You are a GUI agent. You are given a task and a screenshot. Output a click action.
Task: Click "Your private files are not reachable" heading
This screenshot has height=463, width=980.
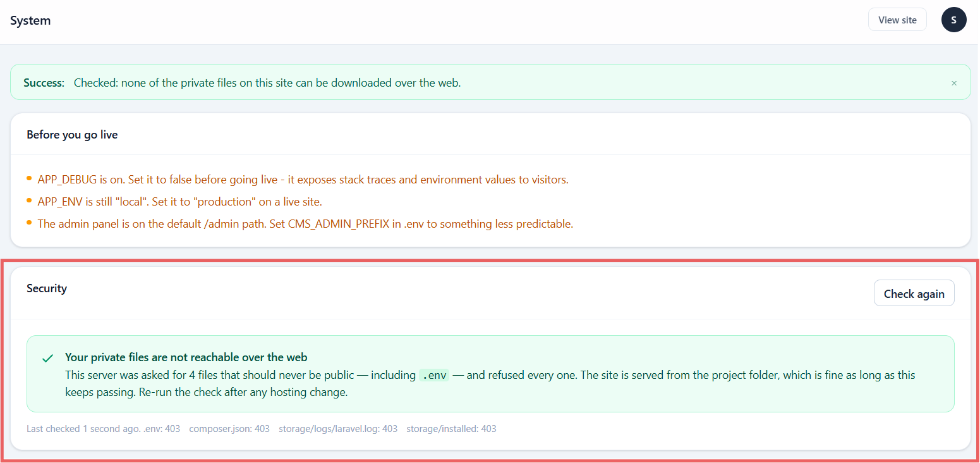[186, 357]
